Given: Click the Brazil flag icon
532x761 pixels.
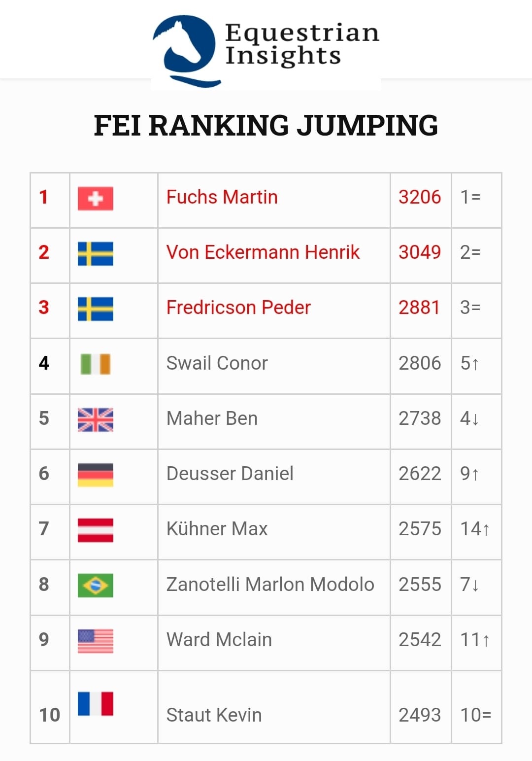Looking at the screenshot, I should (x=96, y=585).
